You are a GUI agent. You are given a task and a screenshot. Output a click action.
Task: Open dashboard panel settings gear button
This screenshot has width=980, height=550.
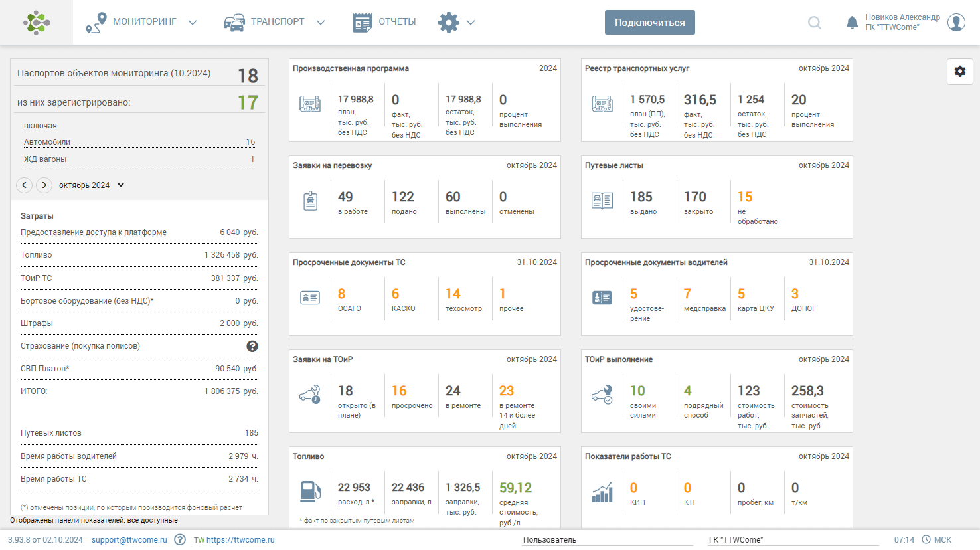click(960, 71)
